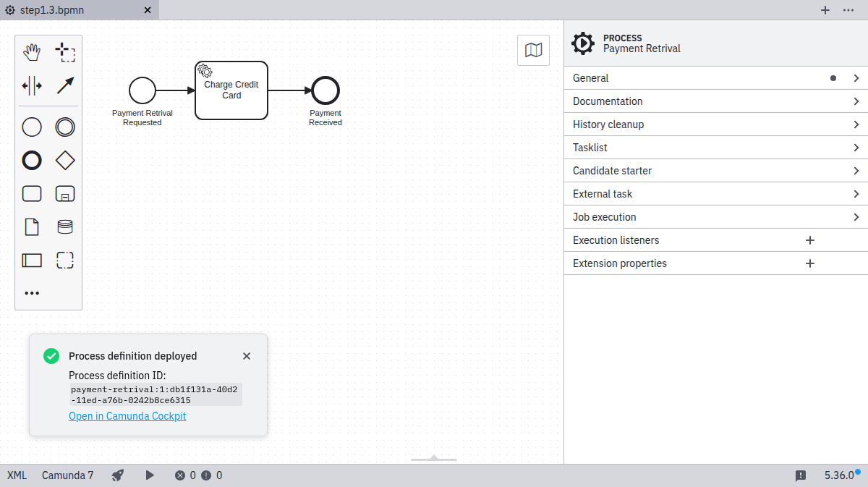The width and height of the screenshot is (868, 487).
Task: Choose the Gateway diamond shape
Action: (x=65, y=160)
